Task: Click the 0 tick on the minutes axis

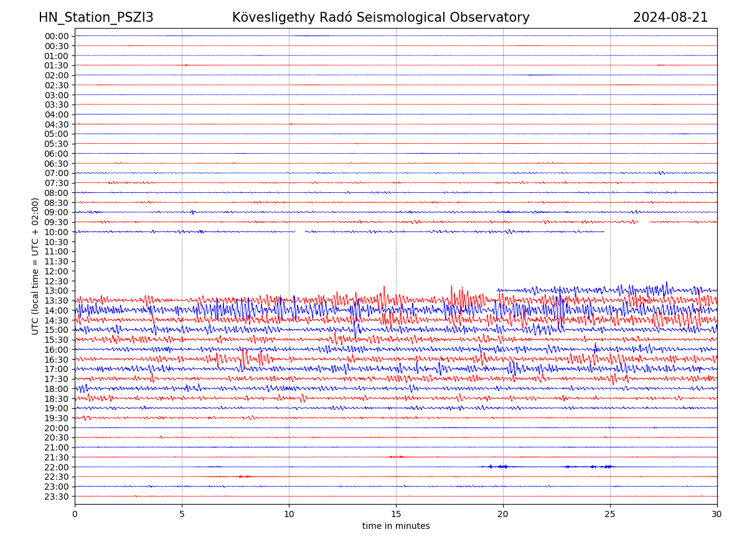Action: click(75, 514)
